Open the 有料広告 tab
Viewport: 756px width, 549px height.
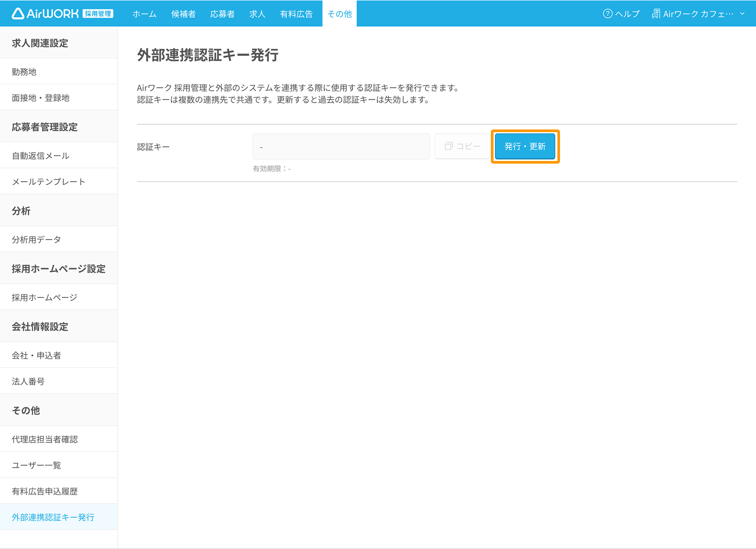click(x=296, y=14)
